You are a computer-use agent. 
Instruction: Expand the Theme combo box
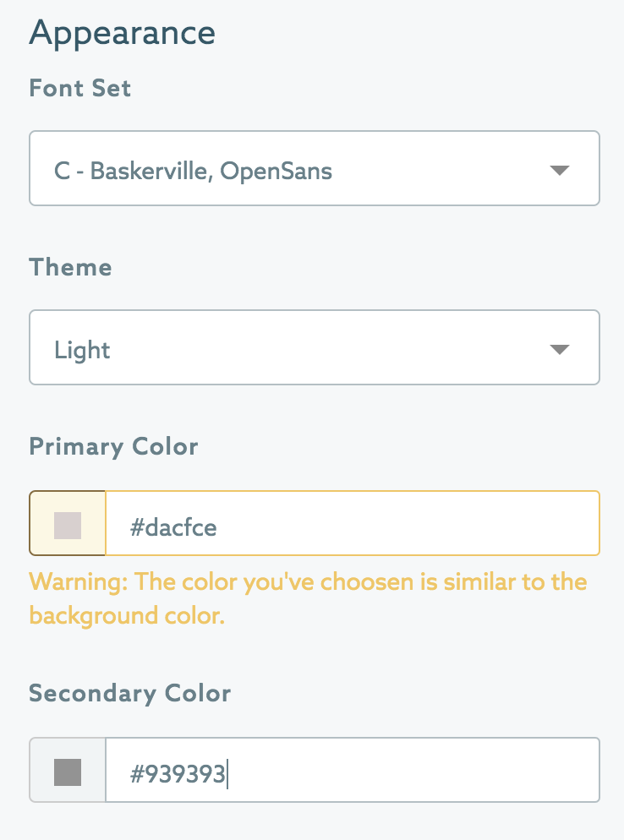pyautogui.click(x=315, y=347)
